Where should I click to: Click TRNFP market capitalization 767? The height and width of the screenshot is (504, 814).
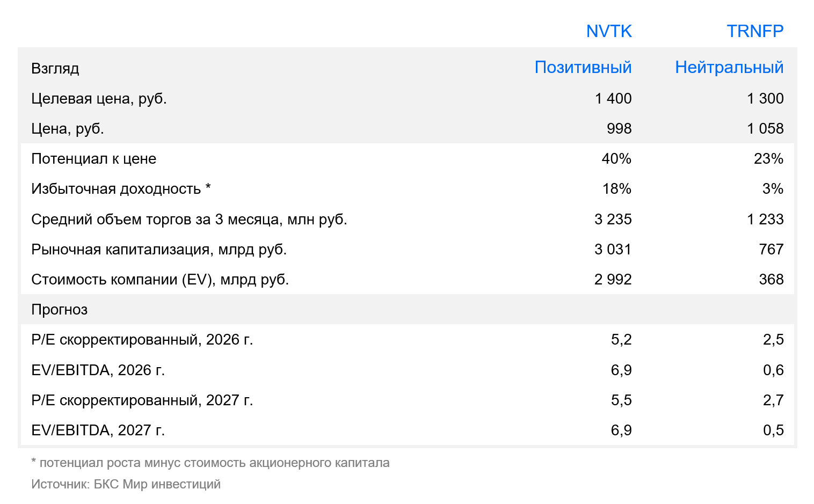tap(772, 249)
